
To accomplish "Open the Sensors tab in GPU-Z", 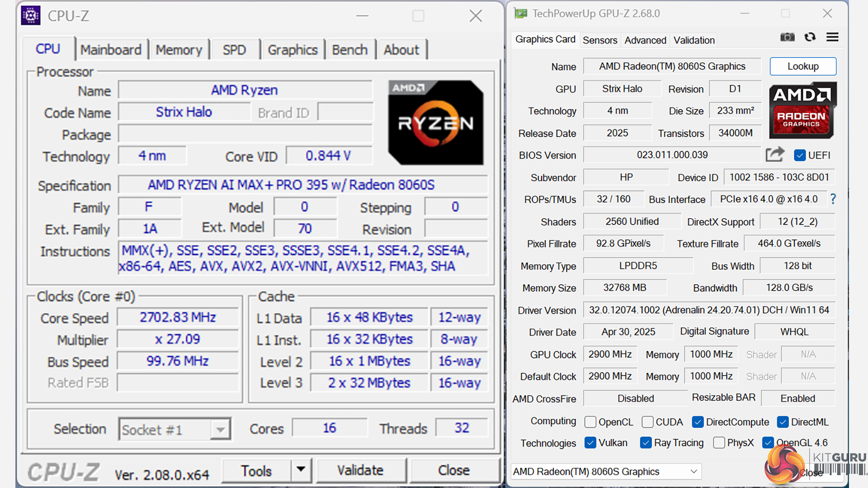I will tap(599, 40).
